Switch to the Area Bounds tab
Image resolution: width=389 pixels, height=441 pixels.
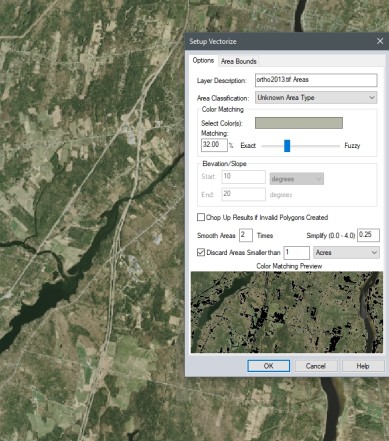click(239, 61)
